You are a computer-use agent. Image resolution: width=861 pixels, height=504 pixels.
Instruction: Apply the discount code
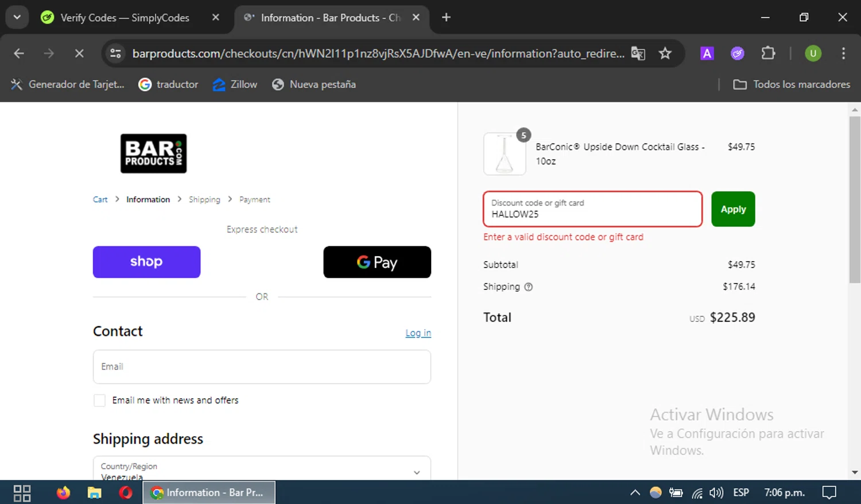coord(733,209)
